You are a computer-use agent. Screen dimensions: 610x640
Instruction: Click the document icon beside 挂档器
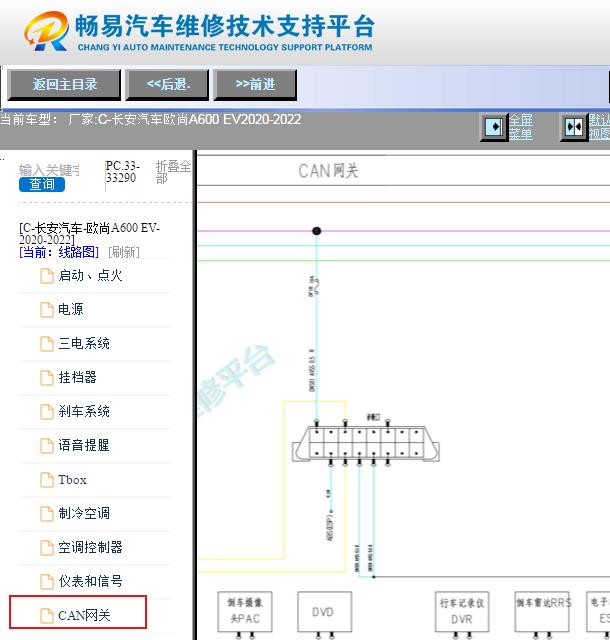tap(47, 378)
